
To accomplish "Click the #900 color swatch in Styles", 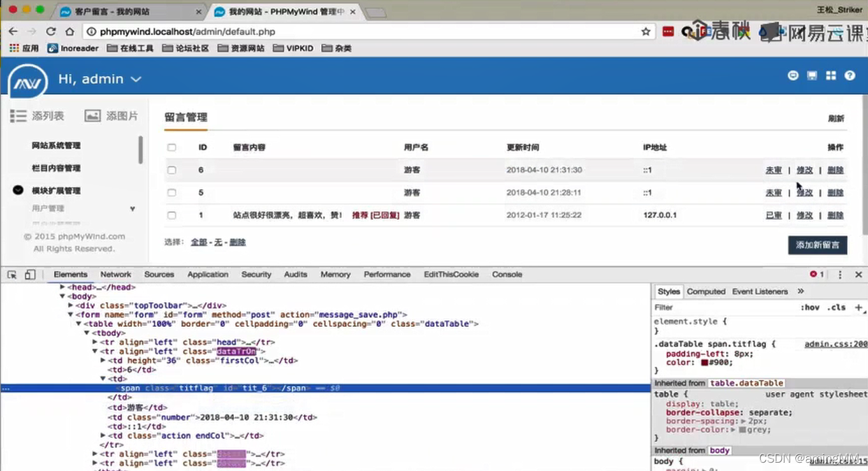I will [x=704, y=363].
